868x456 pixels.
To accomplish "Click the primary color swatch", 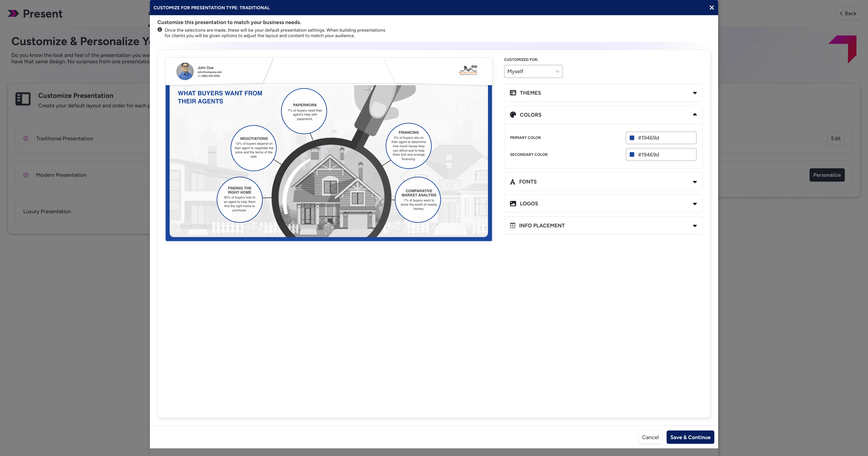I will click(632, 138).
